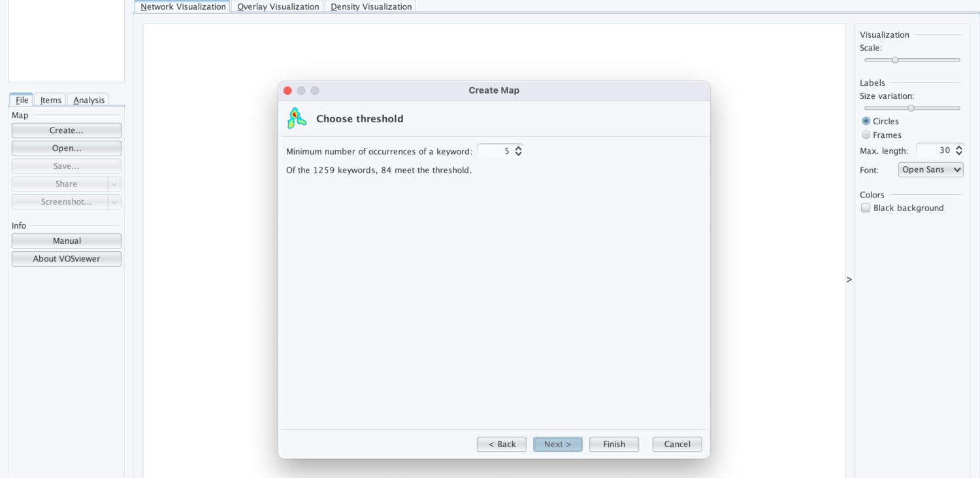Screen dimensions: 980x478
Task: Open the Screenshot dropdown arrow
Action: (114, 201)
